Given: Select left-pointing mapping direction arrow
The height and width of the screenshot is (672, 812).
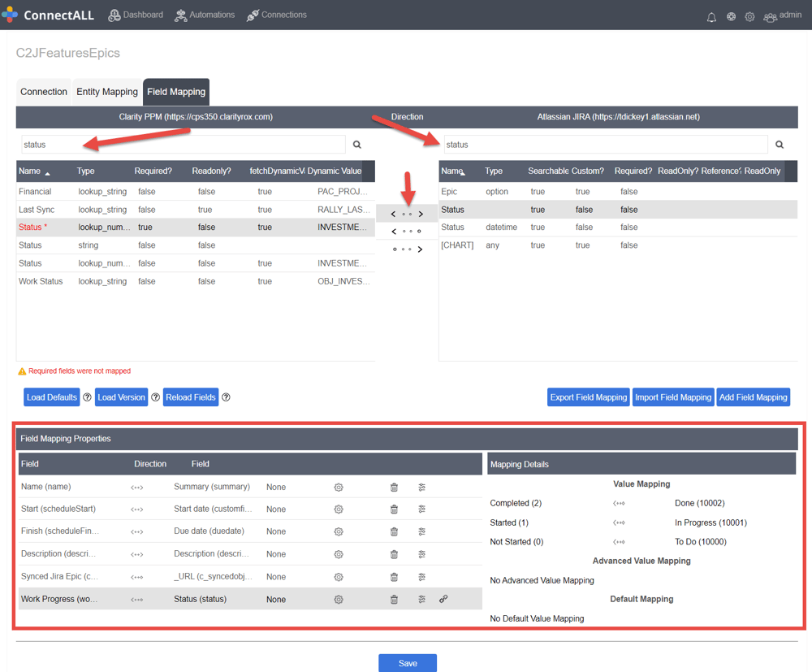Looking at the screenshot, I should click(407, 232).
